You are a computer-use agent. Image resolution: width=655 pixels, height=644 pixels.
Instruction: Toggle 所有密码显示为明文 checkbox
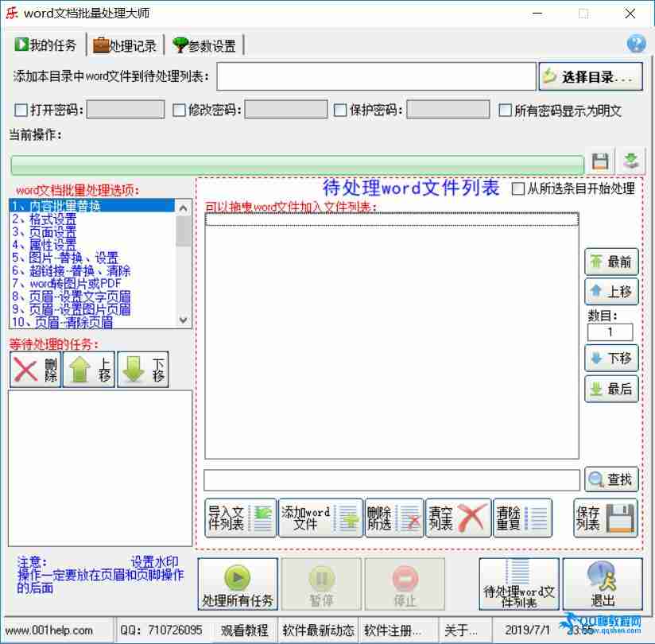(505, 111)
